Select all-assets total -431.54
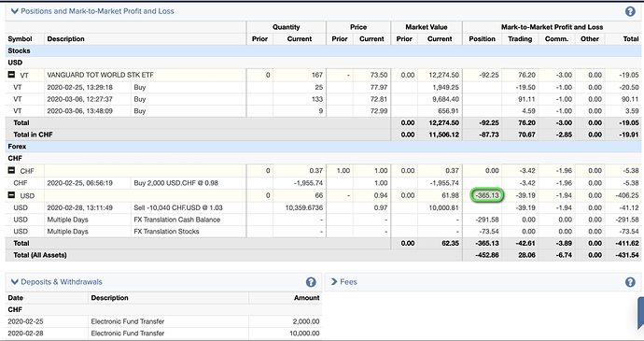Image resolution: width=644 pixels, height=341 pixels. click(x=627, y=255)
